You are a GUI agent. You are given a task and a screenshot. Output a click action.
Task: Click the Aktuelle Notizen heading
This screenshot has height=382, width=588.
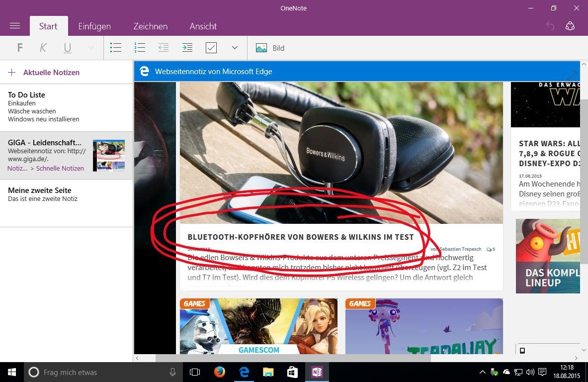pyautogui.click(x=51, y=73)
